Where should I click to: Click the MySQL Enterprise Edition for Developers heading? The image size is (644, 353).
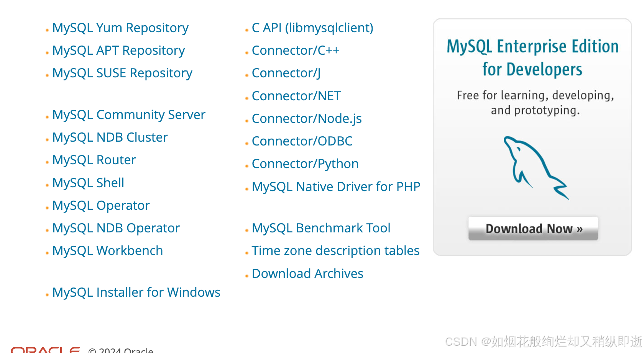(532, 58)
